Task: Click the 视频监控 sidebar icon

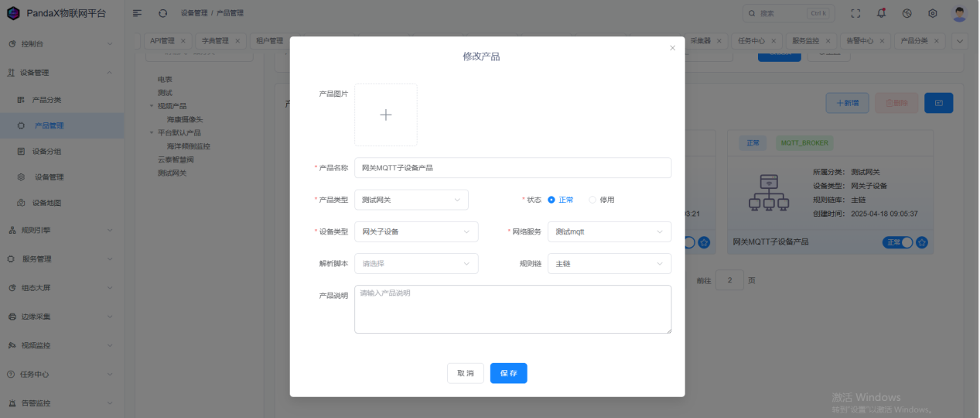Action: coord(12,345)
